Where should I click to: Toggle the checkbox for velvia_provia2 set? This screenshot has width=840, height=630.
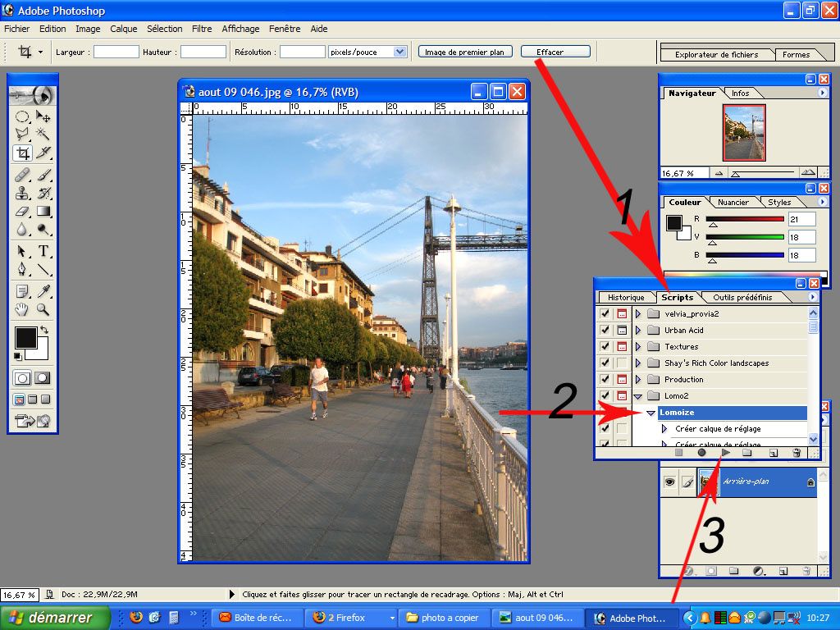click(x=605, y=314)
